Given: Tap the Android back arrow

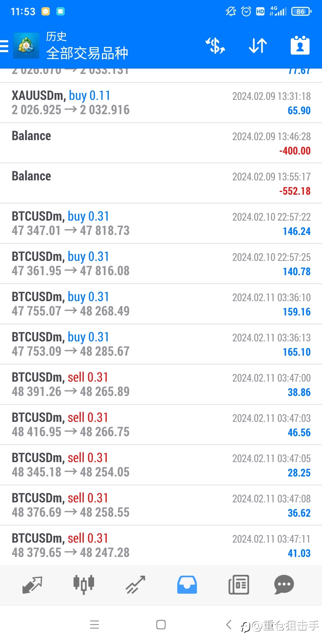Looking at the screenshot, I should (229, 624).
